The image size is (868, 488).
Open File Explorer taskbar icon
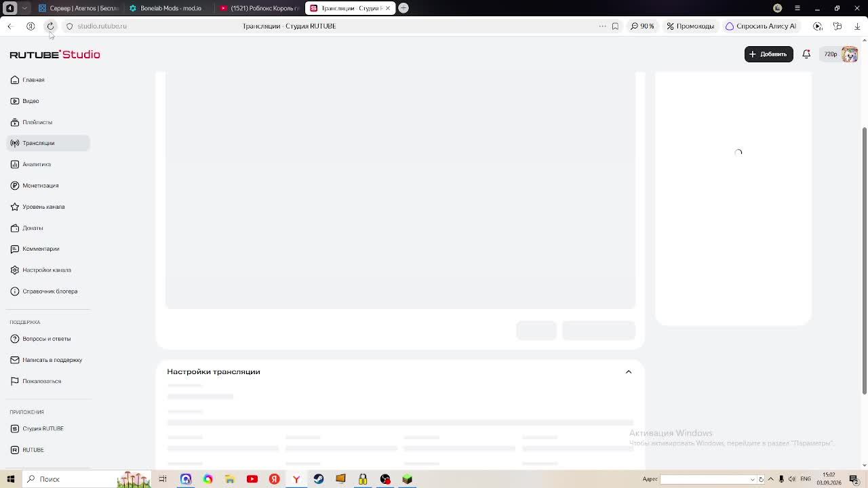tap(230, 479)
